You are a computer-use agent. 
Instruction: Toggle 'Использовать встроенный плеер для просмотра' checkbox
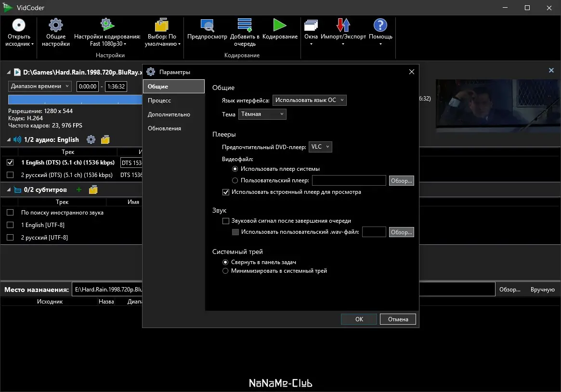click(226, 192)
